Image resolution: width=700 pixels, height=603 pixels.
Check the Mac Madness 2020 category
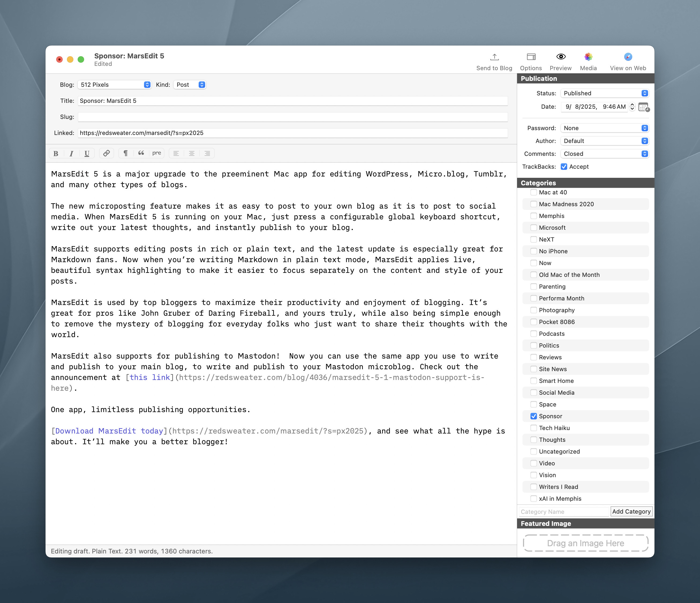(534, 204)
